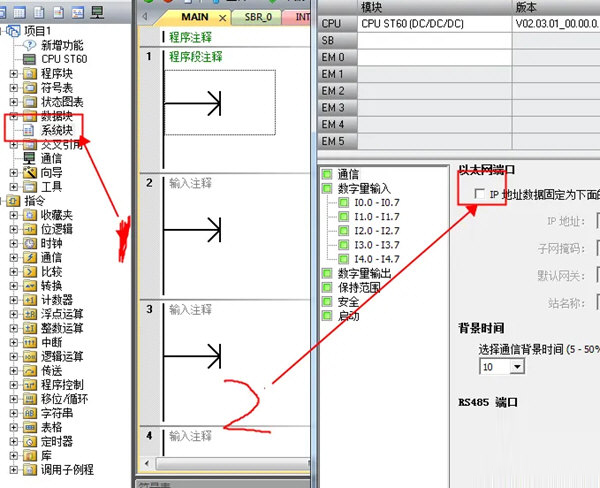Screen dimensions: 600x488
Task: Open 新增功能 (What's New) item
Action: [x=62, y=45]
